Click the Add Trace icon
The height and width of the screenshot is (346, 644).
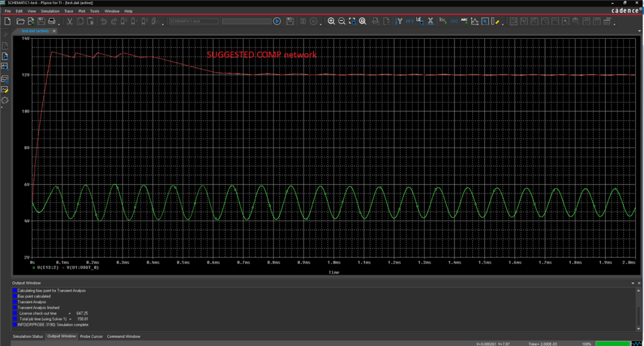(x=442, y=21)
